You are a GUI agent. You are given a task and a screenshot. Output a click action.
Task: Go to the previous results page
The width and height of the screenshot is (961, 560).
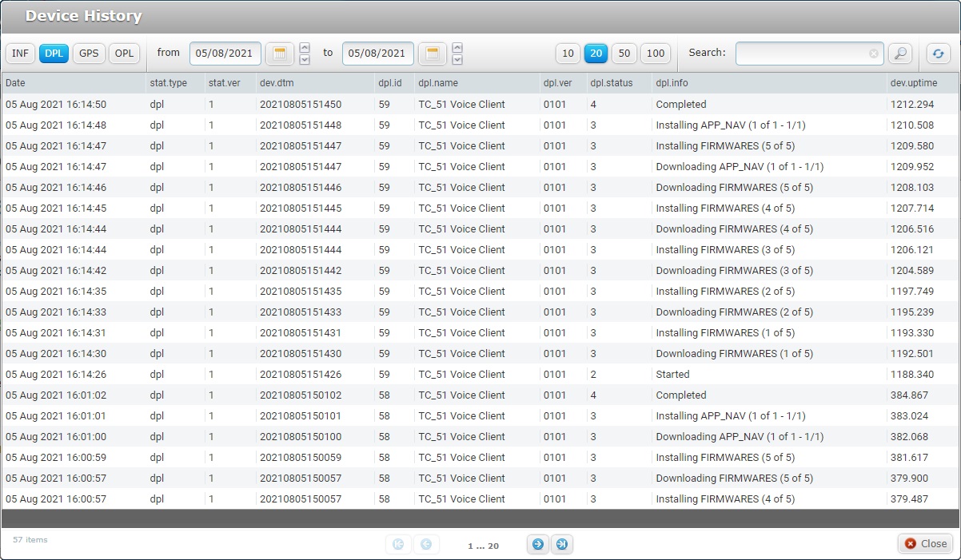tap(427, 544)
